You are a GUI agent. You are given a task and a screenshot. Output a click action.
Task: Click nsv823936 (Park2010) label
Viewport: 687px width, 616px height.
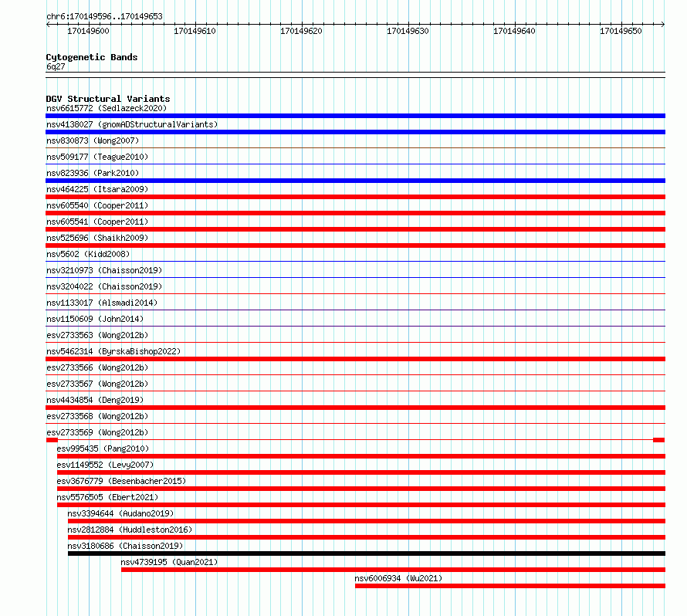pos(93,173)
